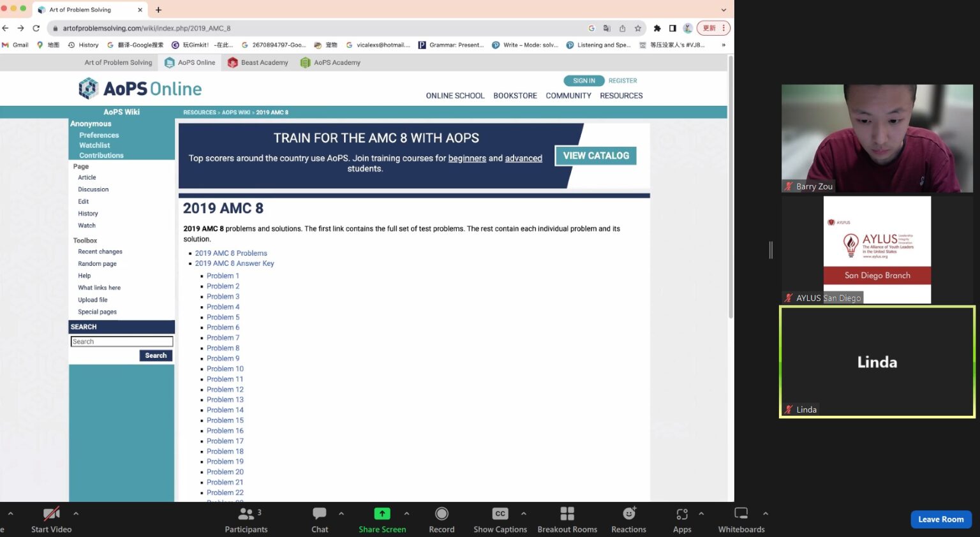Expand share screen options caret
The width and height of the screenshot is (980, 537).
tap(406, 513)
